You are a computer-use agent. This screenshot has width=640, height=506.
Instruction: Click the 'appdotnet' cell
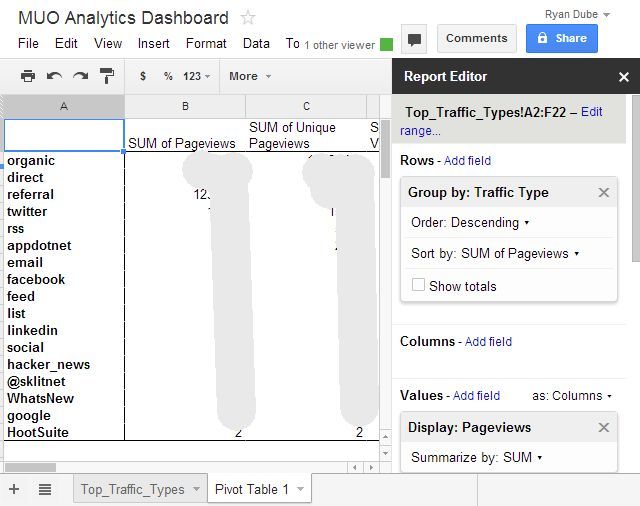point(64,246)
